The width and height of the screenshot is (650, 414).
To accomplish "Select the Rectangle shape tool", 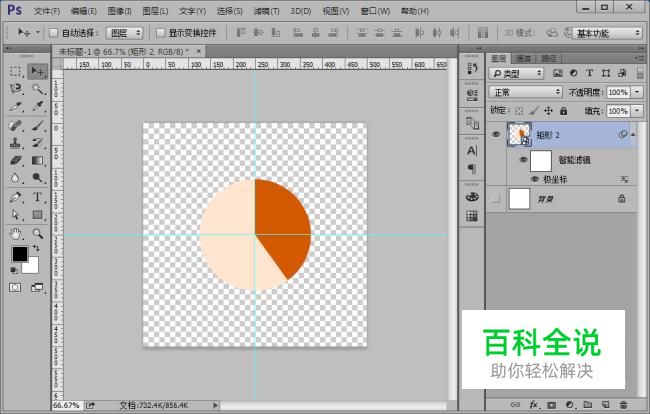I will [37, 215].
